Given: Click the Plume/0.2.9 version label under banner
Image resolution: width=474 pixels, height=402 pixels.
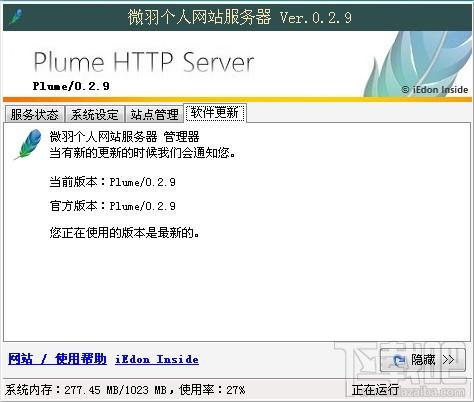Looking at the screenshot, I should [71, 86].
